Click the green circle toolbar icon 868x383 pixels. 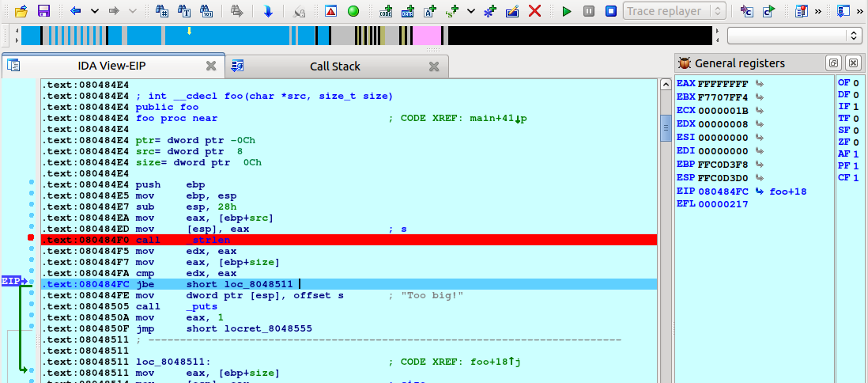[353, 11]
